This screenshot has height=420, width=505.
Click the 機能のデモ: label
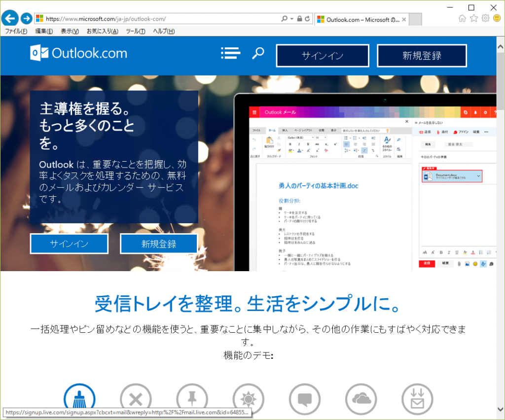[x=249, y=355]
